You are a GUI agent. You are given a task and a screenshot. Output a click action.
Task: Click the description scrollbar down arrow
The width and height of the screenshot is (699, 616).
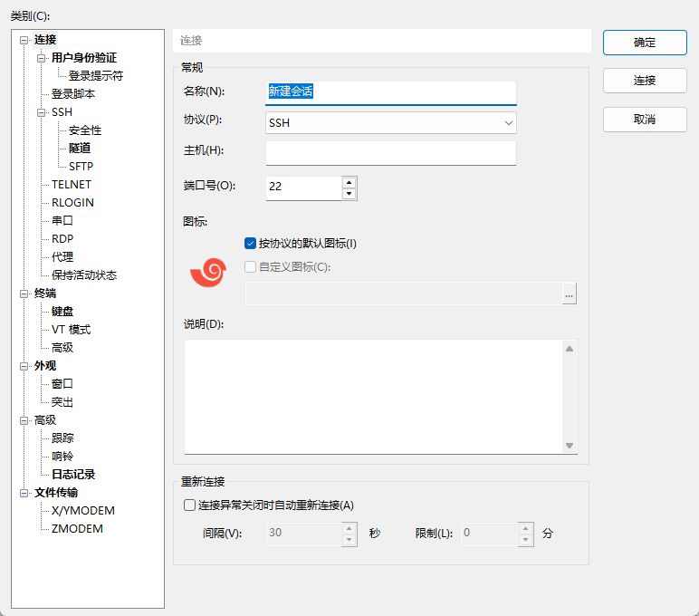pos(570,445)
